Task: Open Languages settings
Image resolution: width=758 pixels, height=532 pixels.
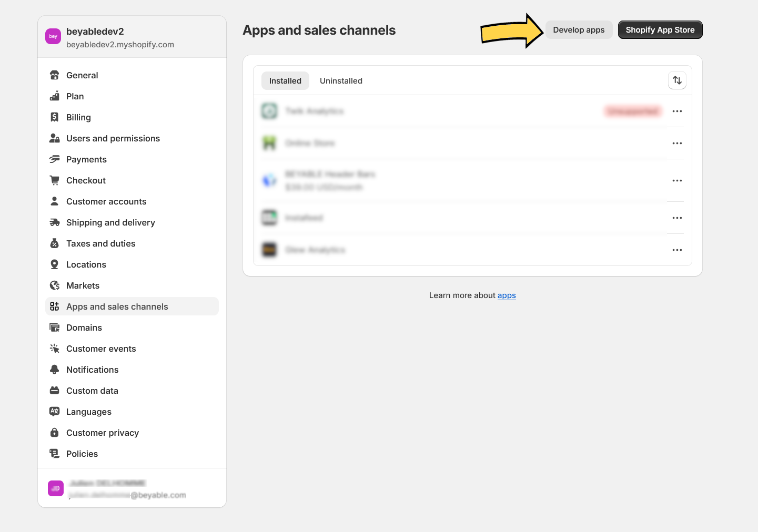Action: pos(132,412)
